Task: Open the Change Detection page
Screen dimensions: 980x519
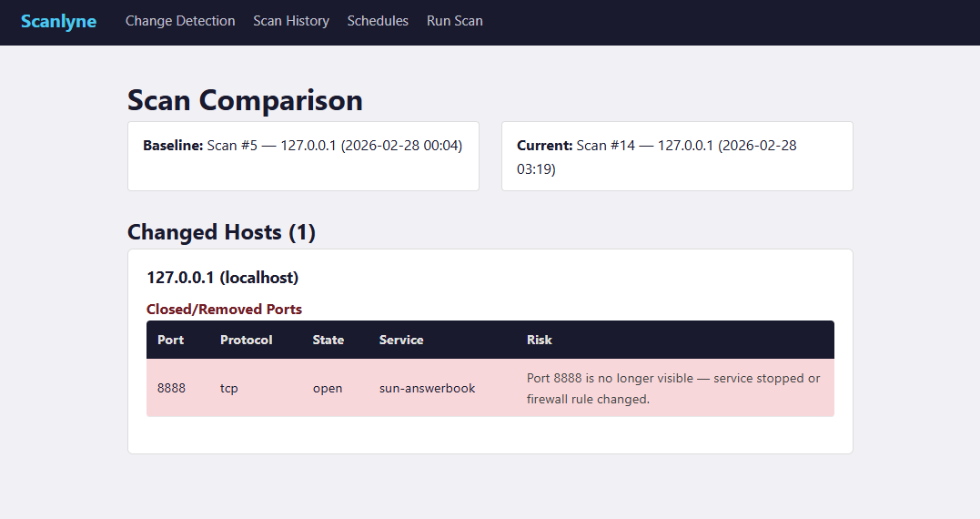Action: (x=180, y=21)
